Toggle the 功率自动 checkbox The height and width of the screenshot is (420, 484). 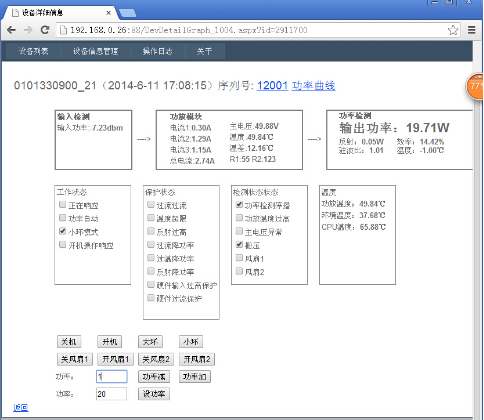click(62, 217)
